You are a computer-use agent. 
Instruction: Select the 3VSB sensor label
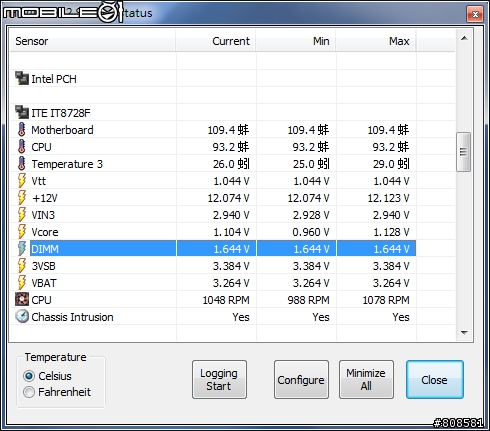[x=43, y=266]
